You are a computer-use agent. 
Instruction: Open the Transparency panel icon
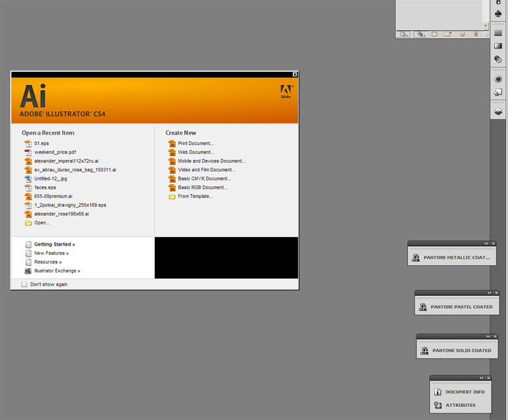(x=498, y=59)
